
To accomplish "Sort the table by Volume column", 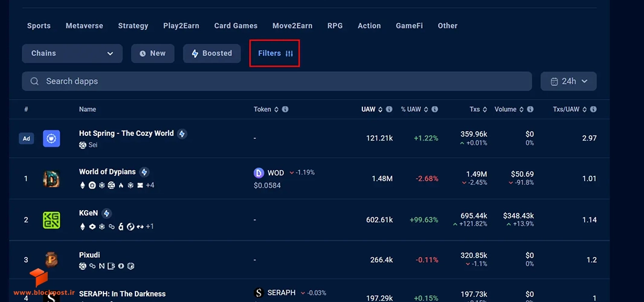I will 509,109.
